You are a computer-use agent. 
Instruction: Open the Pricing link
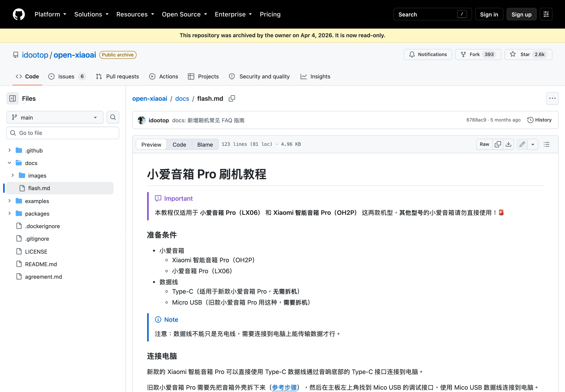pyautogui.click(x=270, y=14)
